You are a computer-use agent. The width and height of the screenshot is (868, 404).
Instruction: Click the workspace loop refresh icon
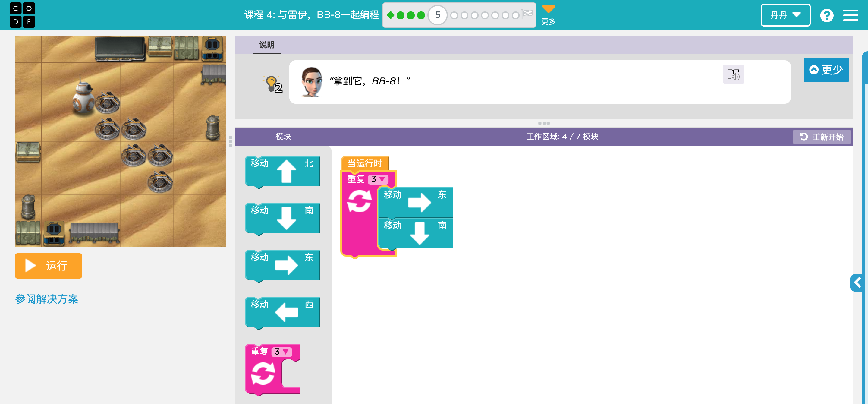(x=360, y=201)
